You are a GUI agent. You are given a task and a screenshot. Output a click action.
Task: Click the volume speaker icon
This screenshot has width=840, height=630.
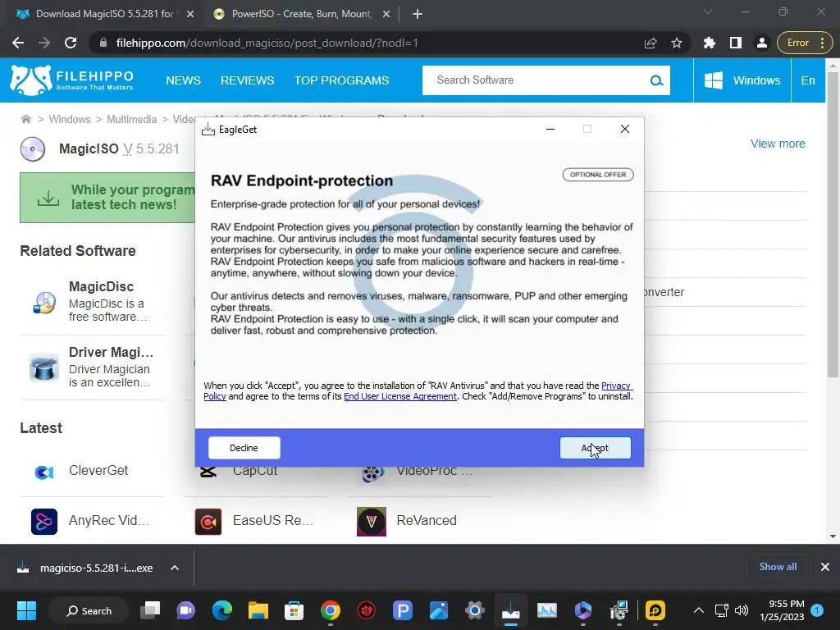(742, 610)
